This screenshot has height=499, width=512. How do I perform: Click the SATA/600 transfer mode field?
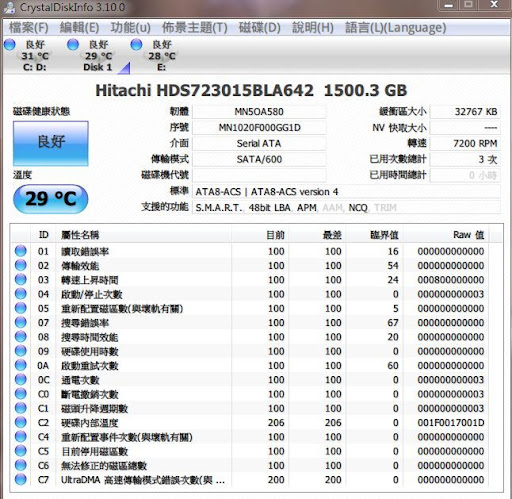point(259,159)
